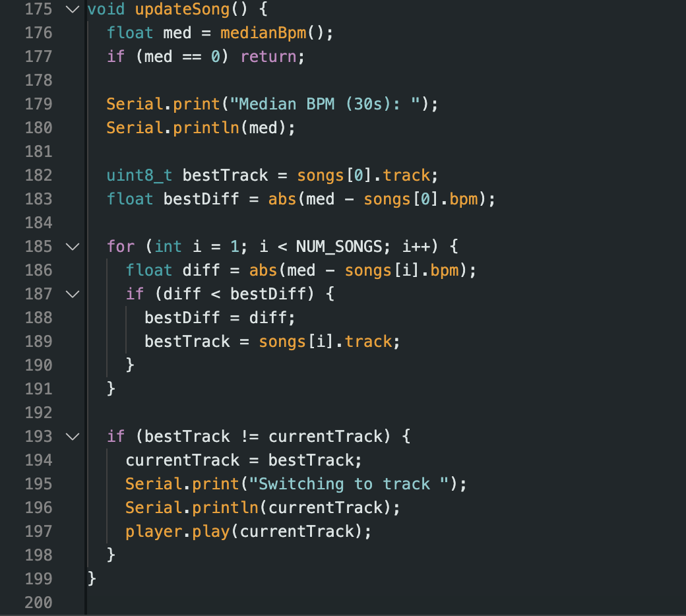Fold the if (diff < bestDiff) block
686x616 pixels.
point(72,294)
